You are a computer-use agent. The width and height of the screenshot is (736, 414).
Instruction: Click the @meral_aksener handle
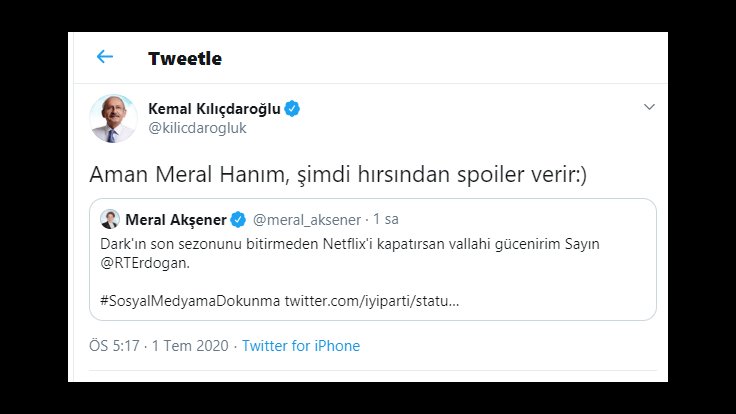coord(306,219)
